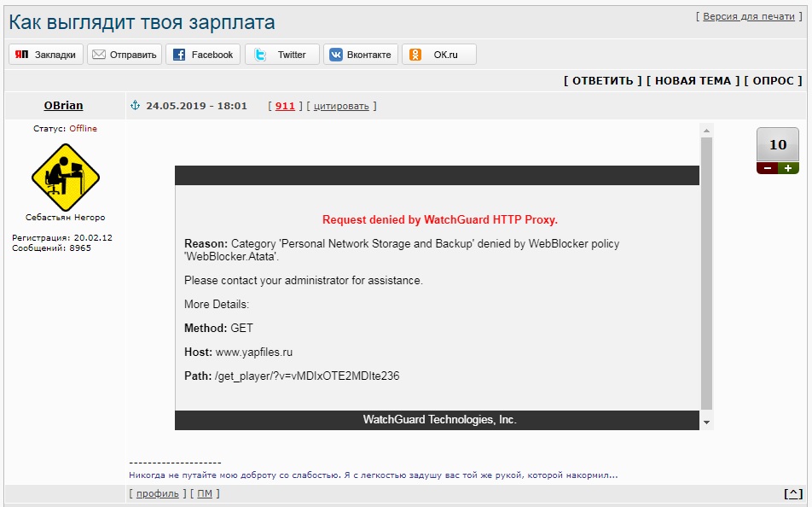The height and width of the screenshot is (507, 812).
Task: Click the red 911 report link
Action: [285, 106]
